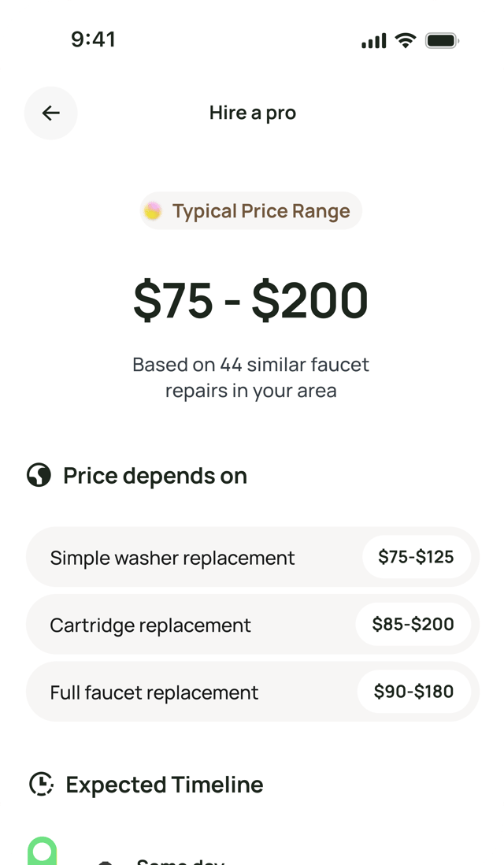
Task: Click the globe icon beside Price depends on
Action: point(39,476)
